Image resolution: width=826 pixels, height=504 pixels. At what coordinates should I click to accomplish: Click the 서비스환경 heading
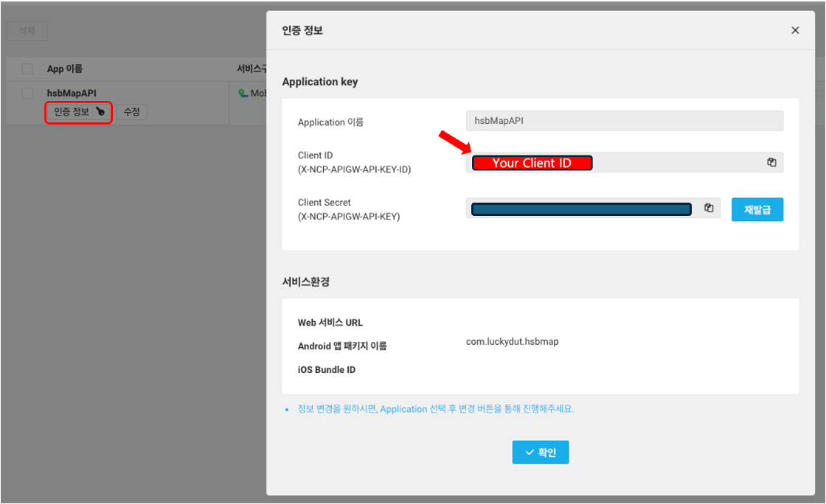pos(306,281)
